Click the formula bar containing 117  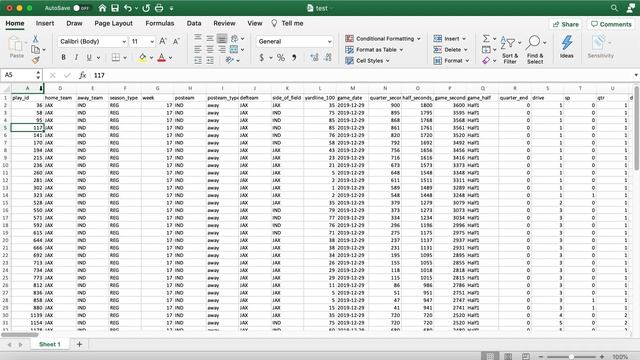click(x=361, y=75)
